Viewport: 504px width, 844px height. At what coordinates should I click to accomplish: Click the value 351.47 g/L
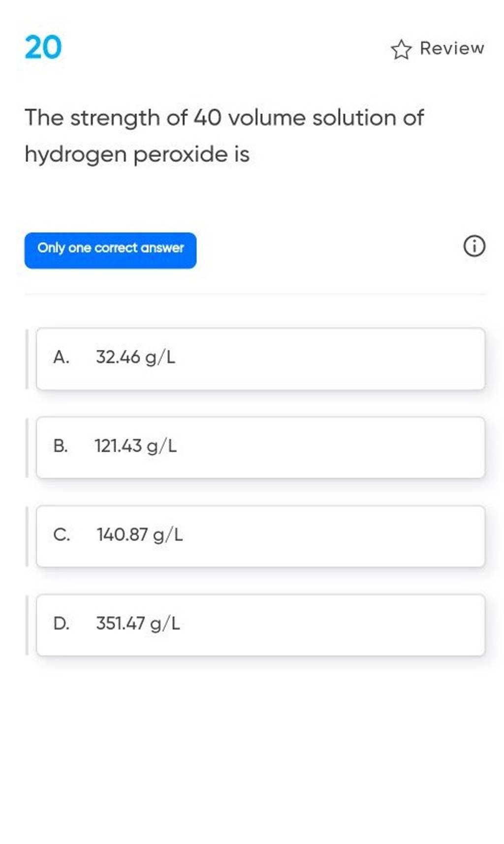pos(135,624)
